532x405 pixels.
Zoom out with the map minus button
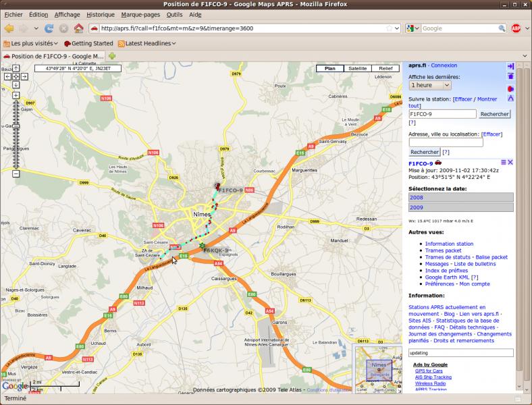[16, 174]
